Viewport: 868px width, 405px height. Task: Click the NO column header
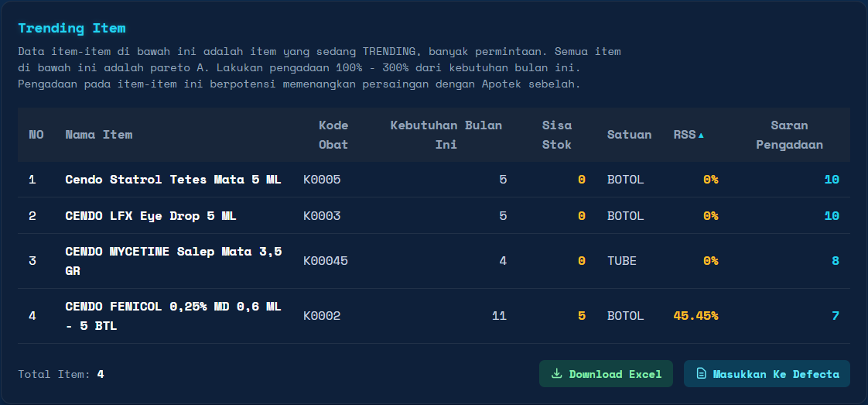36,135
